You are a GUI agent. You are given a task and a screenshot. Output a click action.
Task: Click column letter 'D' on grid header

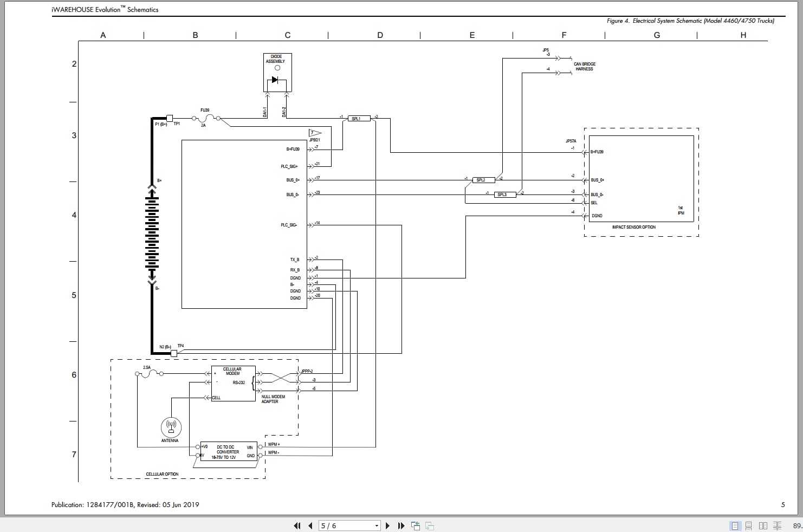pos(380,35)
